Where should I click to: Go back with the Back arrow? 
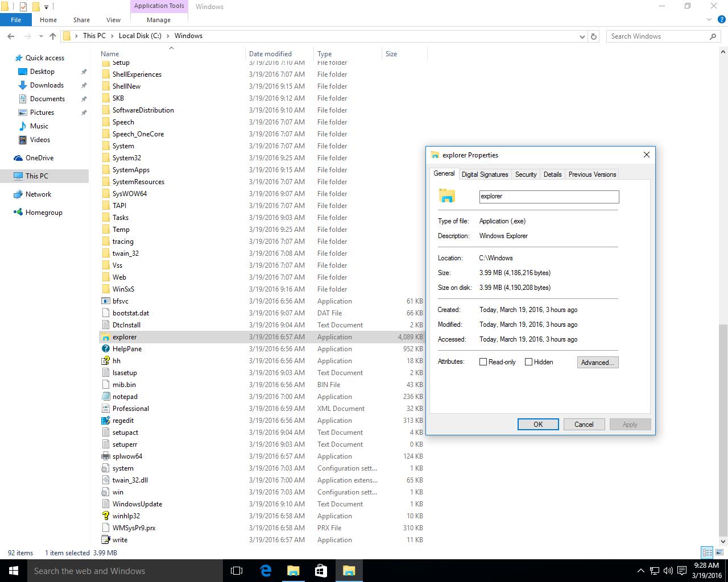(11, 36)
